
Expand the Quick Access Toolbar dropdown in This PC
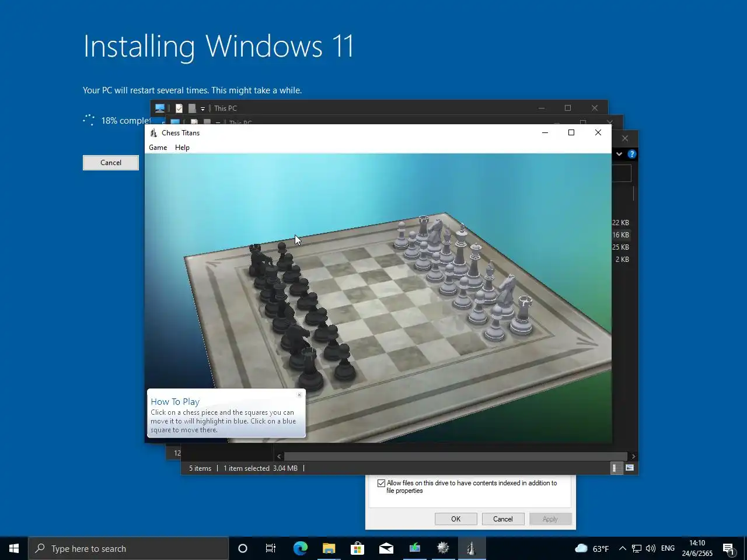pos(203,108)
